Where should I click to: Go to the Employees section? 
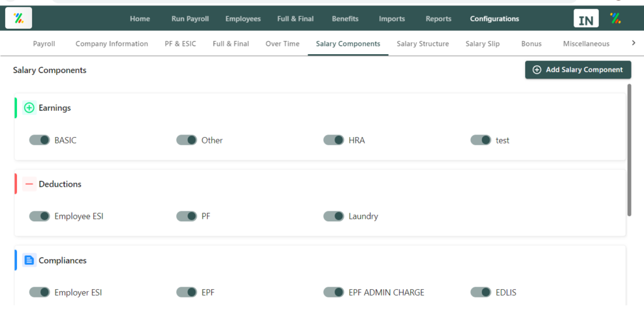(x=243, y=19)
